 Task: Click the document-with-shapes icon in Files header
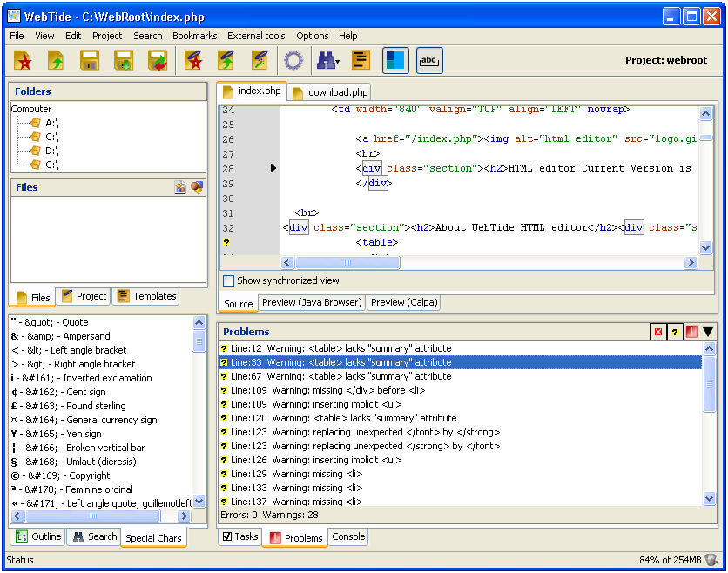click(180, 187)
